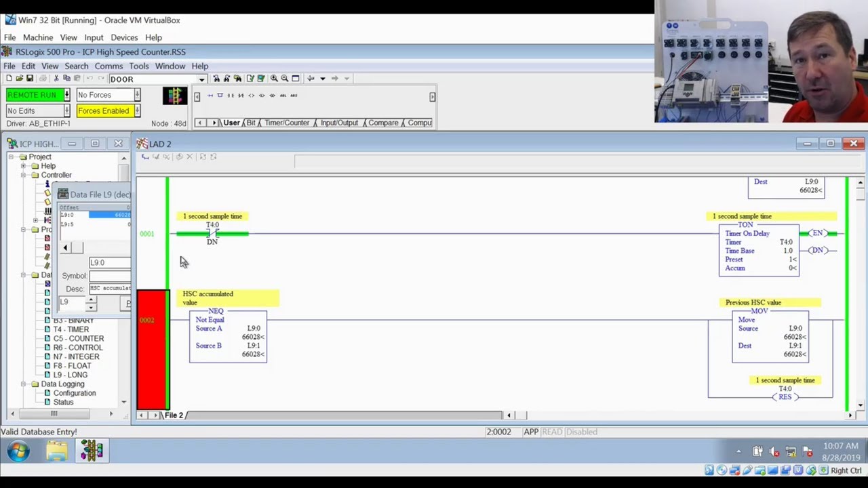Select the OTU output unlatch instruction

pos(273,96)
